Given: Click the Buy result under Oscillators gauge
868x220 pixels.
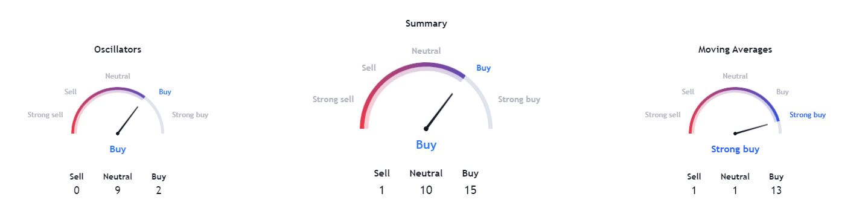Looking at the screenshot, I should [118, 149].
